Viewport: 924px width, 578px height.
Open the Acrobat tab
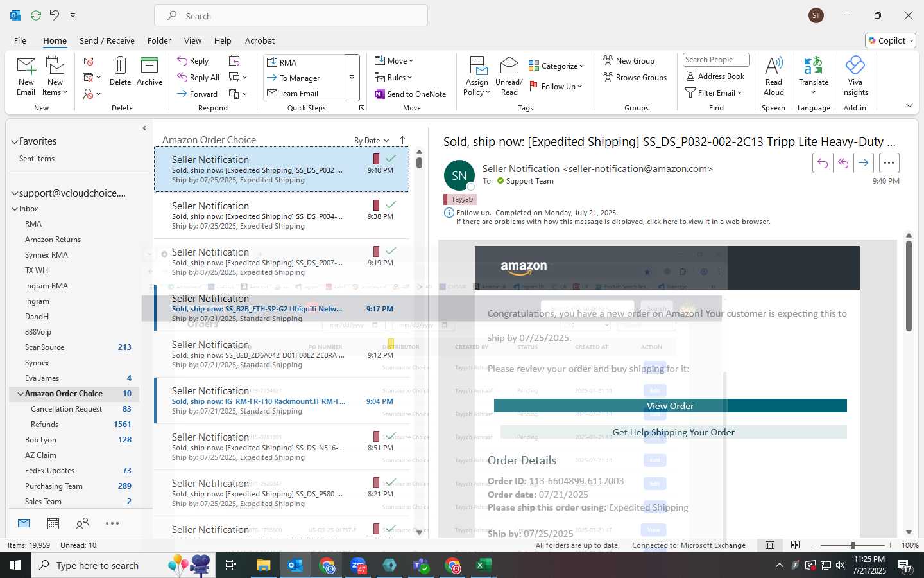tap(260, 40)
